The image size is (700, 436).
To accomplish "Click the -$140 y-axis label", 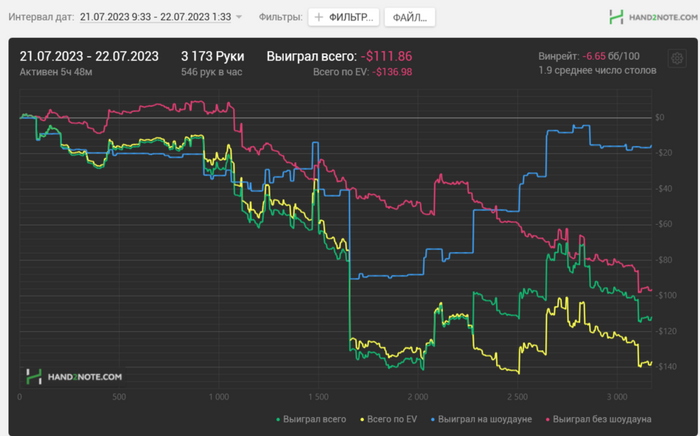I will [x=665, y=366].
